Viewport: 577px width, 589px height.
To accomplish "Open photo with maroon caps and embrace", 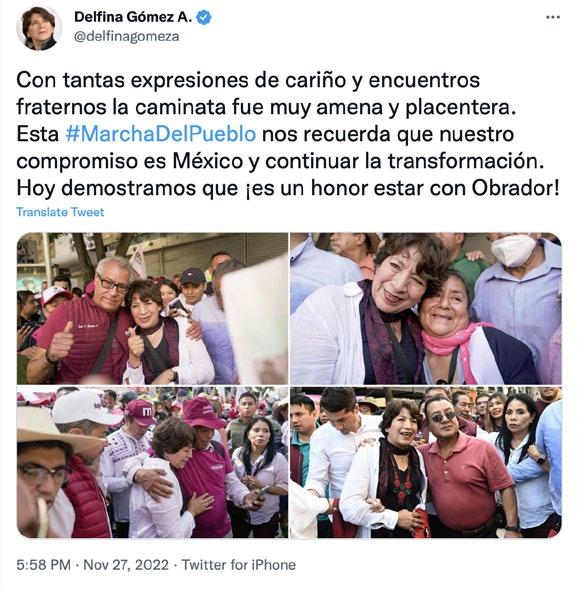I will [x=152, y=462].
